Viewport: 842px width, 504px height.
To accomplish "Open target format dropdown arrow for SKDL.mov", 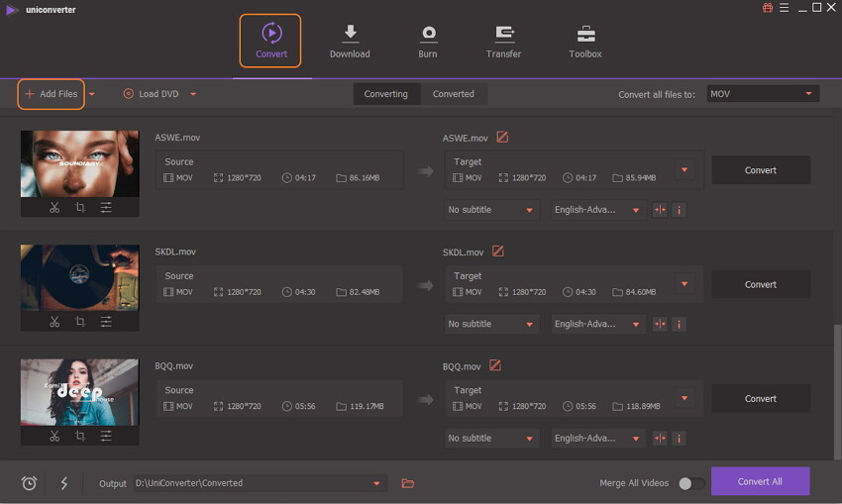I will 684,284.
